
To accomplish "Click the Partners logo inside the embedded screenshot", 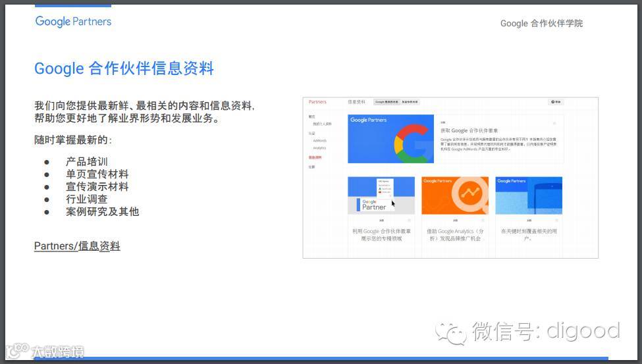I will pos(317,101).
